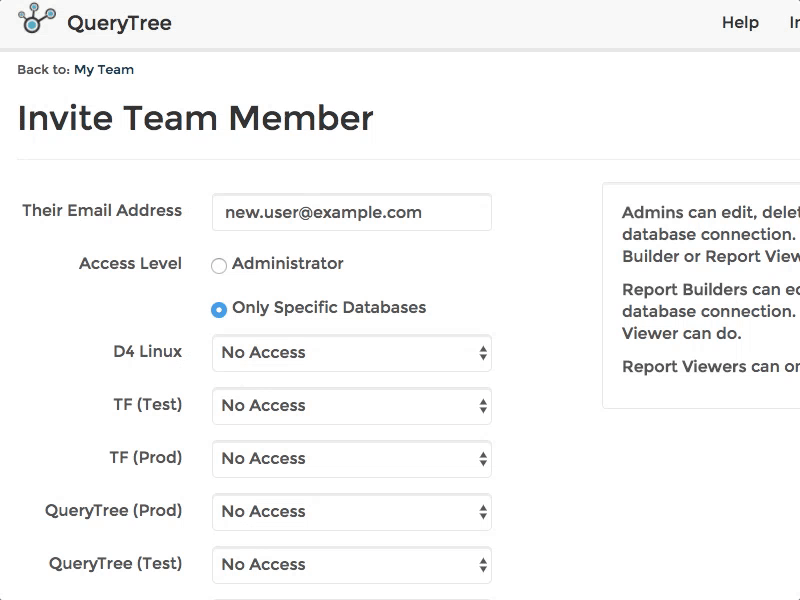Click the partially visible menu item after Help

click(794, 22)
